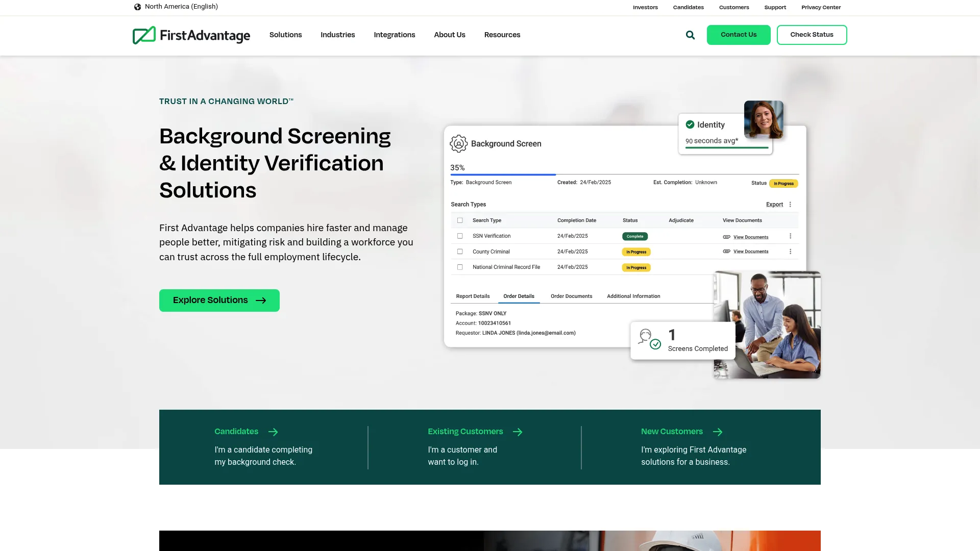The width and height of the screenshot is (980, 551).
Task: Click the First Advantage logo
Action: click(x=191, y=35)
